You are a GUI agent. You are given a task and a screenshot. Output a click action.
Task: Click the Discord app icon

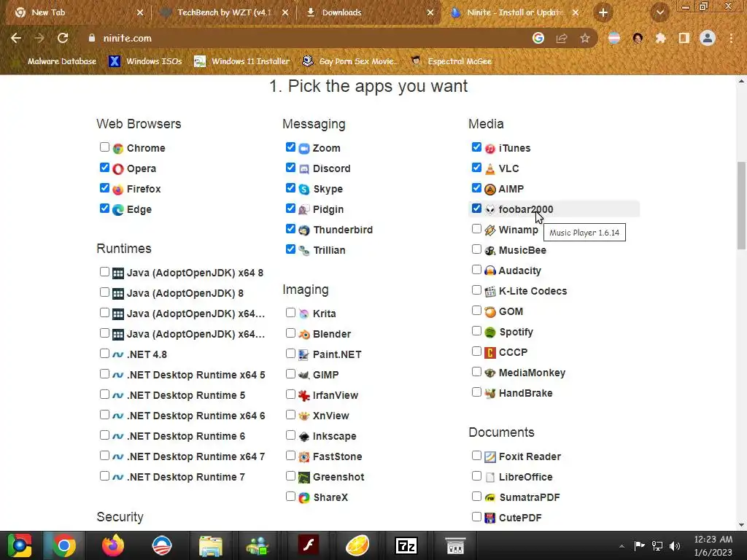tap(304, 169)
